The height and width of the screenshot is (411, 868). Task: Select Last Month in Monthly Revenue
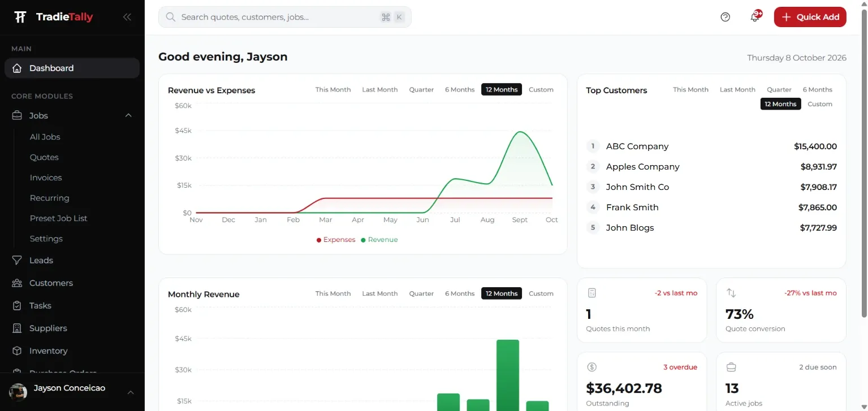[x=380, y=293]
